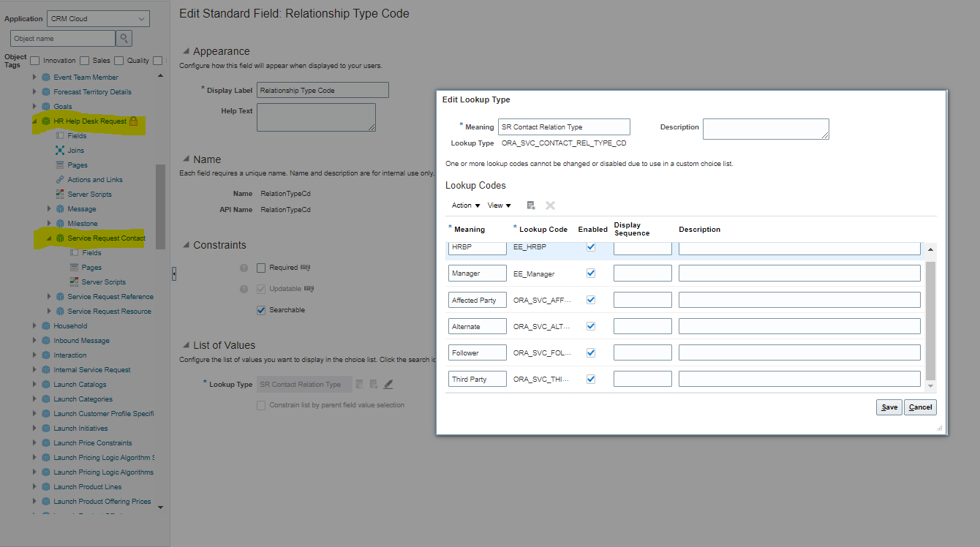
Task: Expand the Message child node
Action: pos(49,208)
